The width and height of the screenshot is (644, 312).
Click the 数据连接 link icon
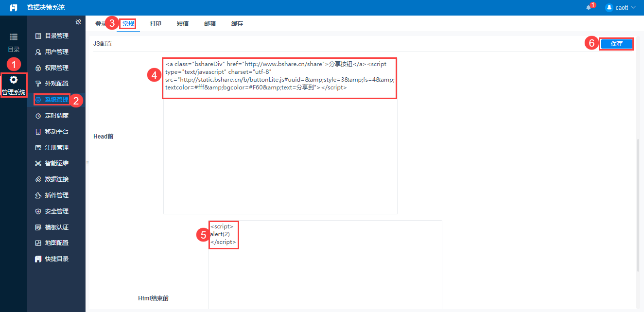pos(38,179)
